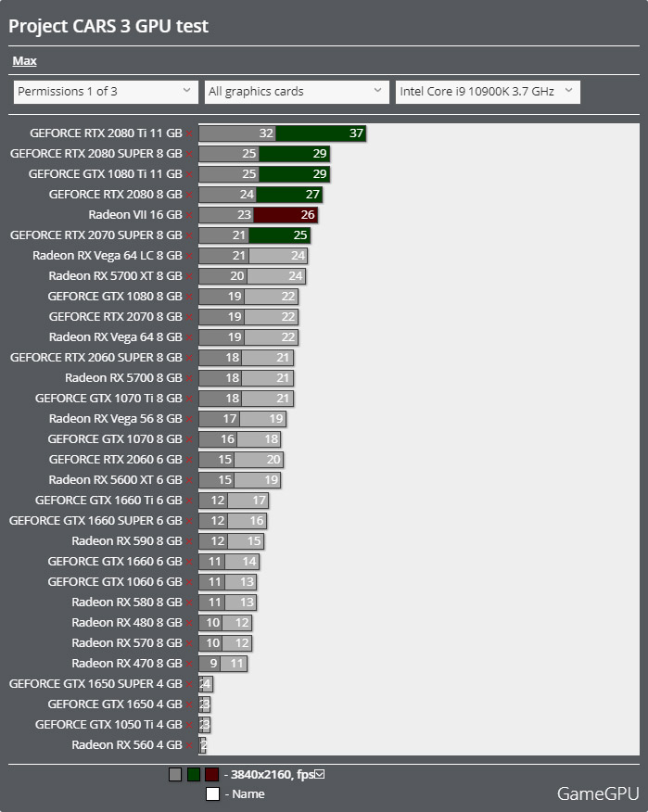The height and width of the screenshot is (812, 648).
Task: Click the Radeon RX Vega 56 8 GB label
Action: coord(116,418)
